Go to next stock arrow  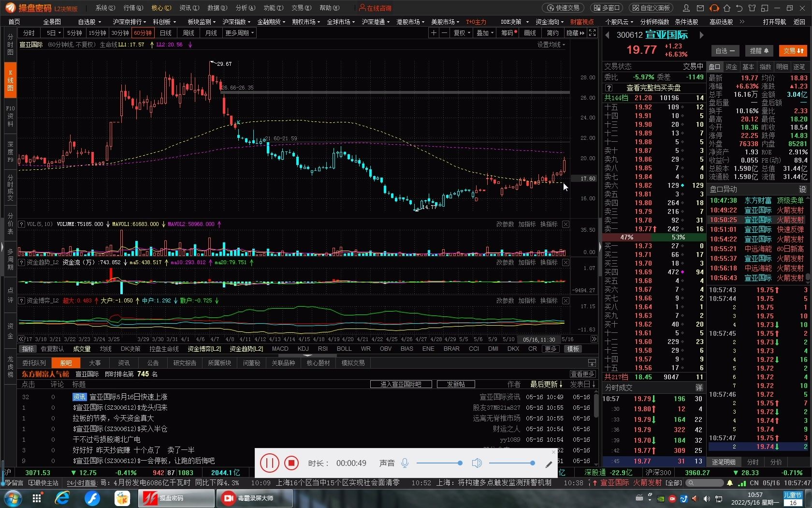click(x=701, y=35)
